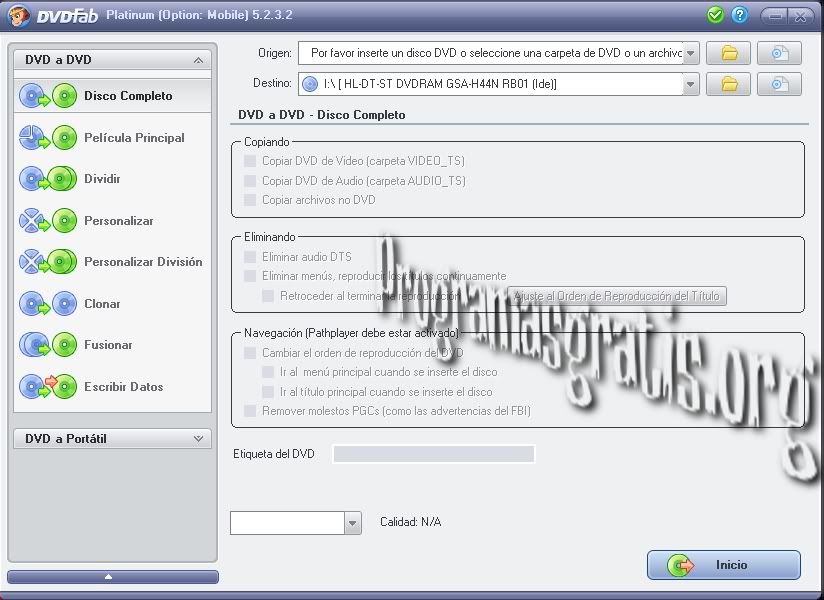Click the DVDFab mascot logo
This screenshot has width=824, height=600.
click(x=19, y=15)
